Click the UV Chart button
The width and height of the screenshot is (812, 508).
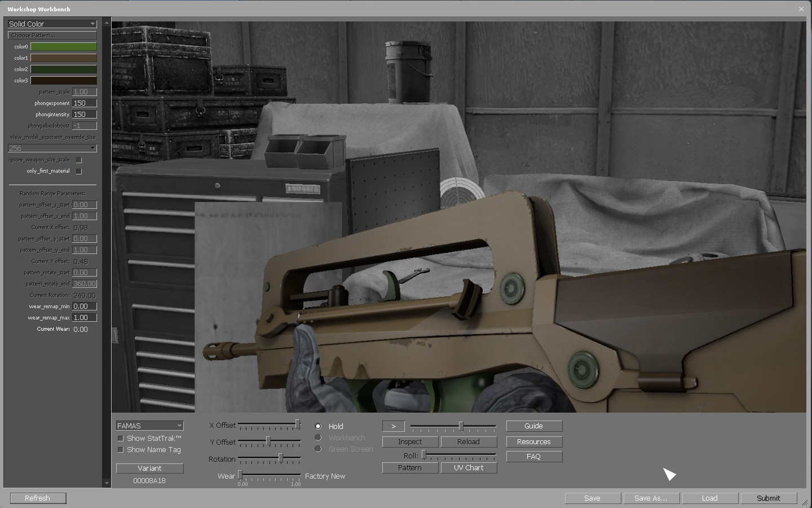pos(469,468)
